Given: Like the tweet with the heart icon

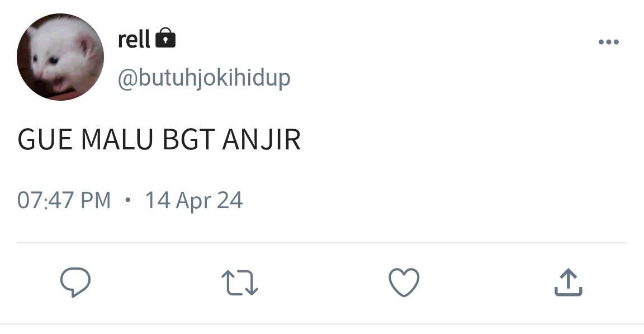Looking at the screenshot, I should click(x=404, y=282).
